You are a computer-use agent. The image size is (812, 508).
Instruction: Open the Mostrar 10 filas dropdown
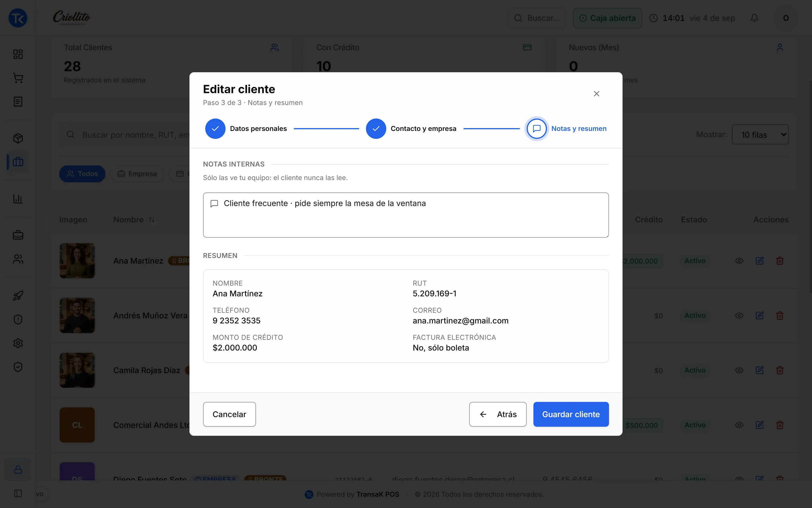tap(760, 134)
